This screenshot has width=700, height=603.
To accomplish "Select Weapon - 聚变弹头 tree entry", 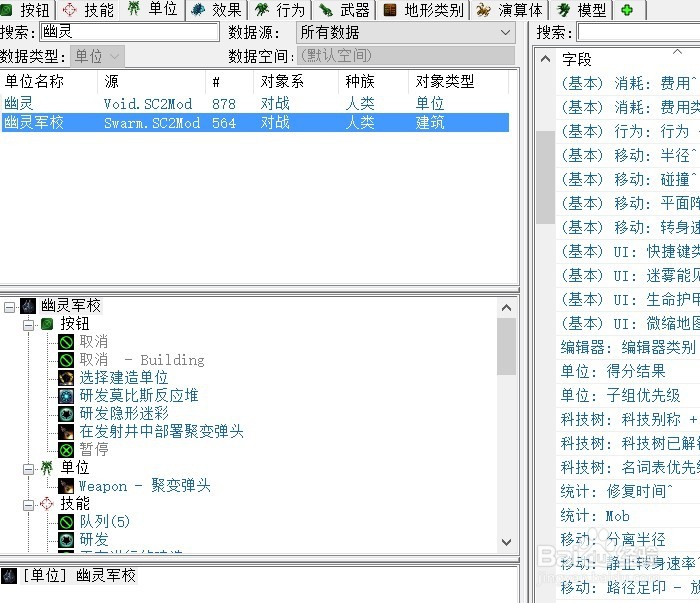I will (145, 486).
